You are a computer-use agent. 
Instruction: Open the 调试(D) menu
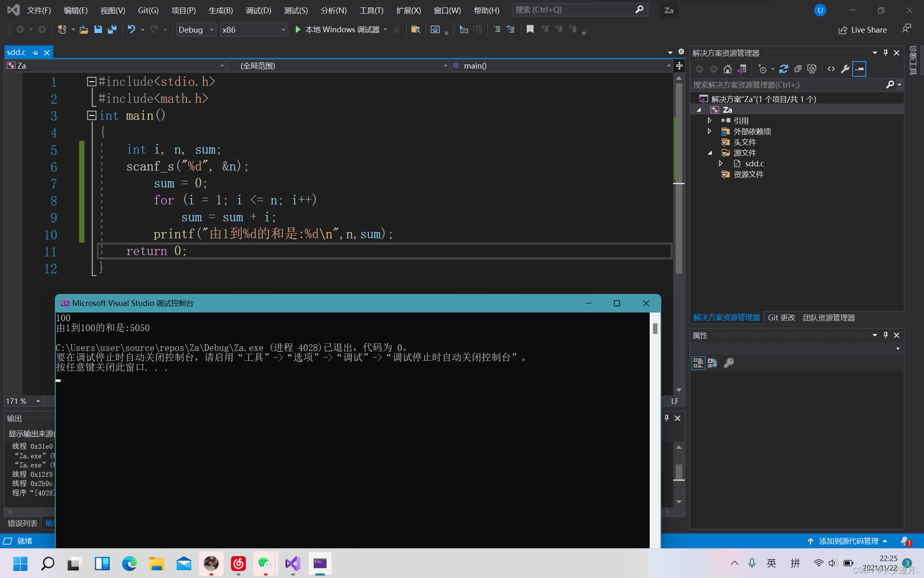tap(258, 10)
